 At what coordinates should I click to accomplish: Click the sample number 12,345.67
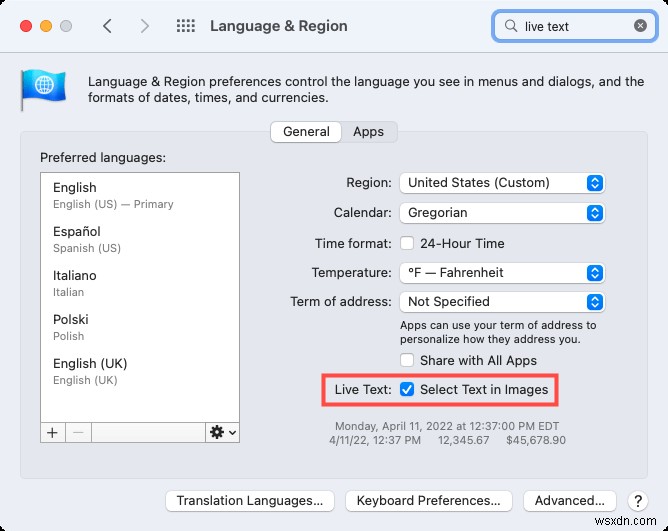tap(464, 440)
